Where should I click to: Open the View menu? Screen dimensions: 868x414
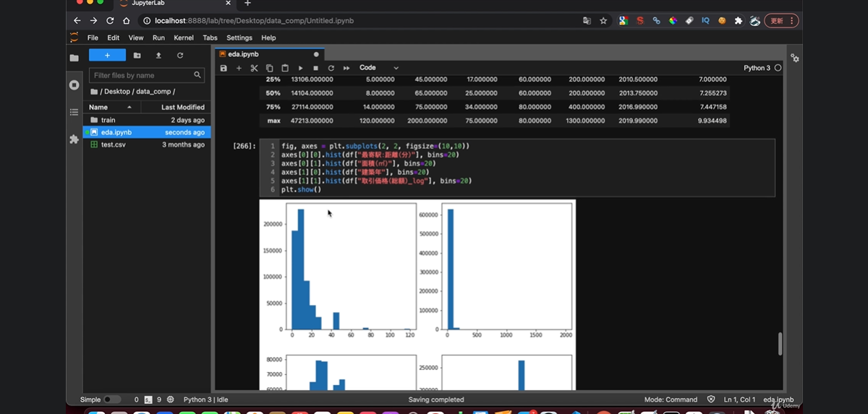(x=136, y=38)
